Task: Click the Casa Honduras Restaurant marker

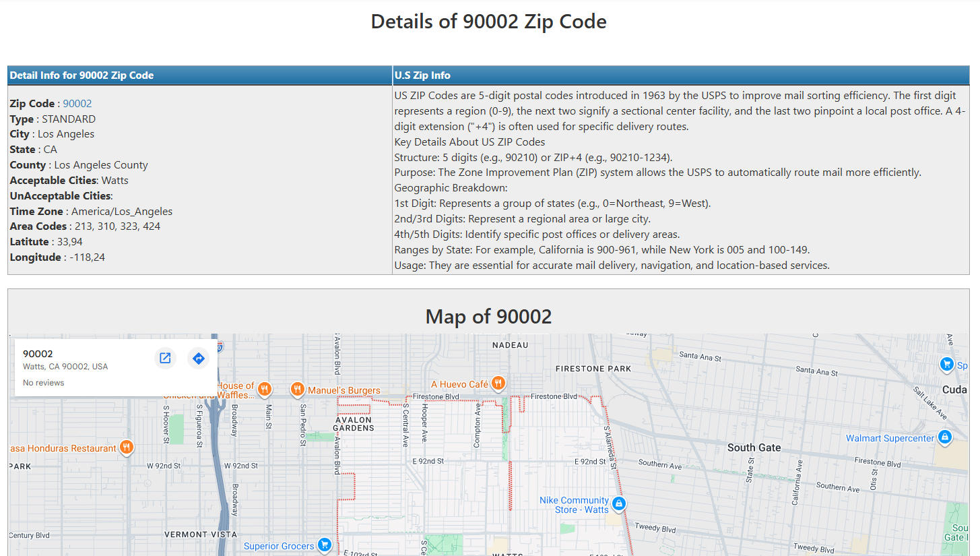Action: [x=126, y=447]
